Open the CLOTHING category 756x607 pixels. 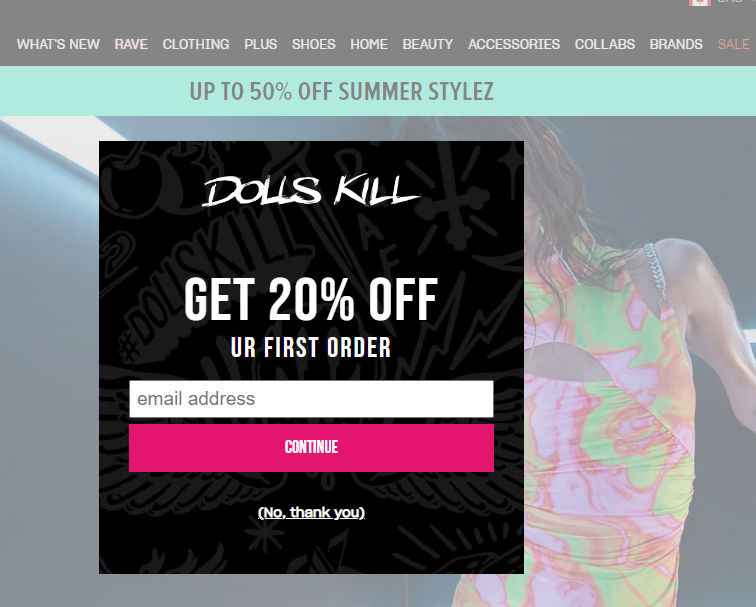[x=196, y=44]
